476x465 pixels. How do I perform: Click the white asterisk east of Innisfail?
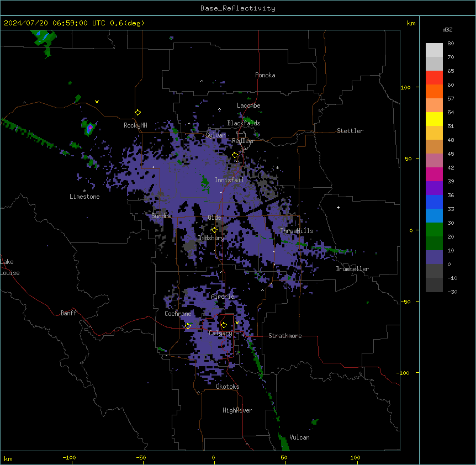point(277,167)
